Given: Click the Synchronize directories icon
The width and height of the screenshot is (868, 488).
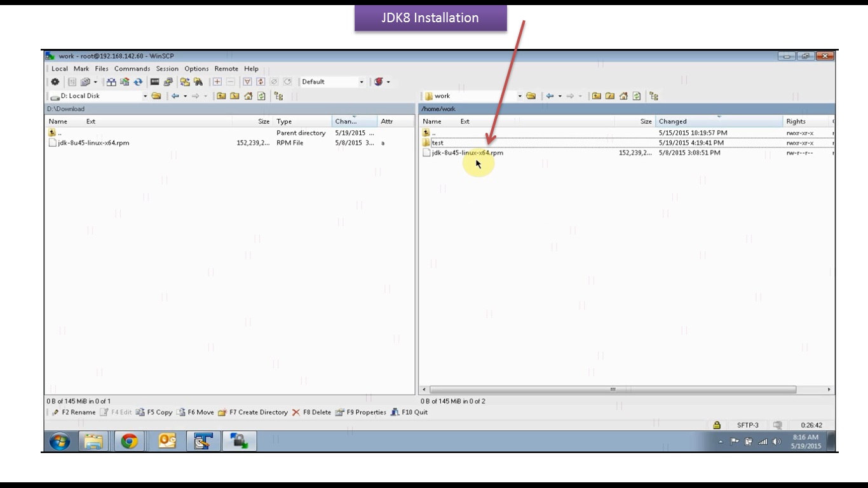Looking at the screenshot, I should click(x=125, y=82).
